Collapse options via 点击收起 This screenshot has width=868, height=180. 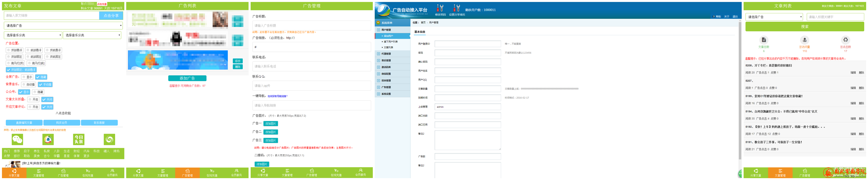(x=63, y=113)
